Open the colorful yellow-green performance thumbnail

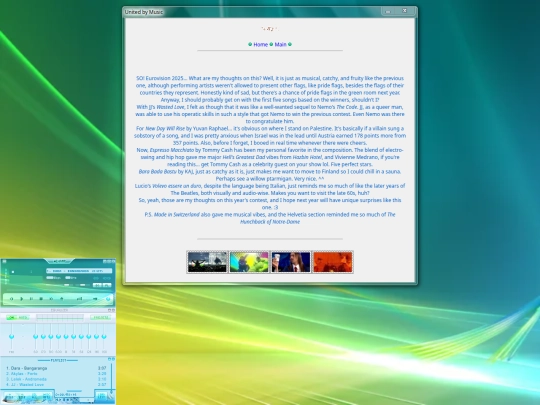[x=249, y=262]
